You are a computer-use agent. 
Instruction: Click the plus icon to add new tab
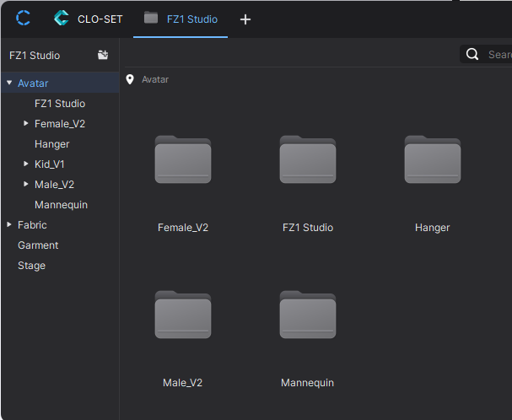245,19
